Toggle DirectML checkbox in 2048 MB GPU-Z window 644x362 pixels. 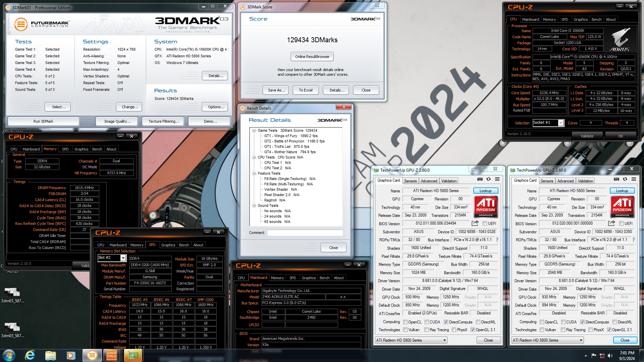click(x=614, y=322)
